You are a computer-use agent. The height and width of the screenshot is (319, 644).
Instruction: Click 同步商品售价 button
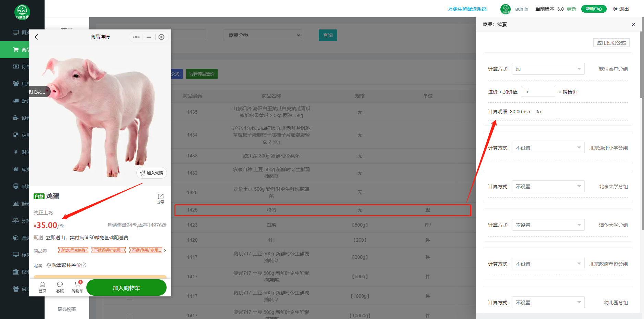click(x=202, y=74)
